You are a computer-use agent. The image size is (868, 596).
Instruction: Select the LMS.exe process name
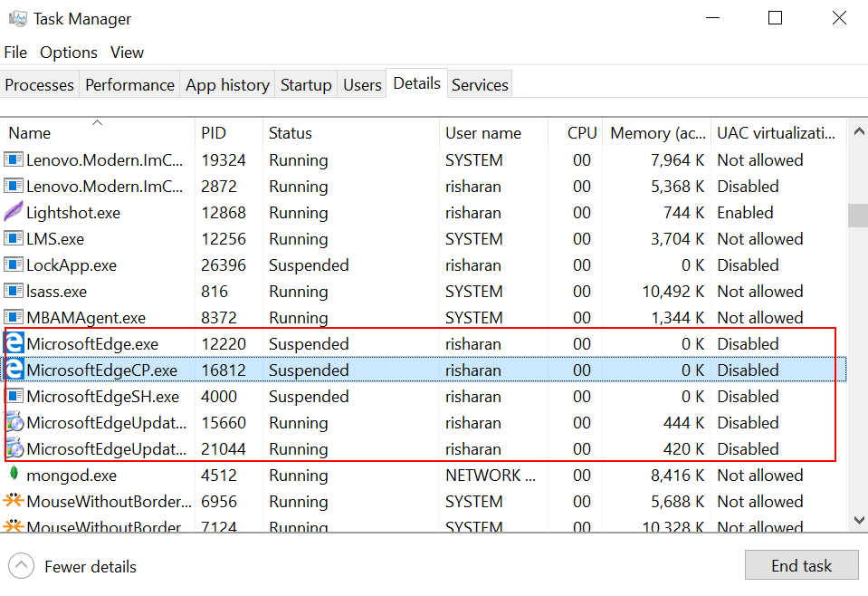click(x=55, y=239)
